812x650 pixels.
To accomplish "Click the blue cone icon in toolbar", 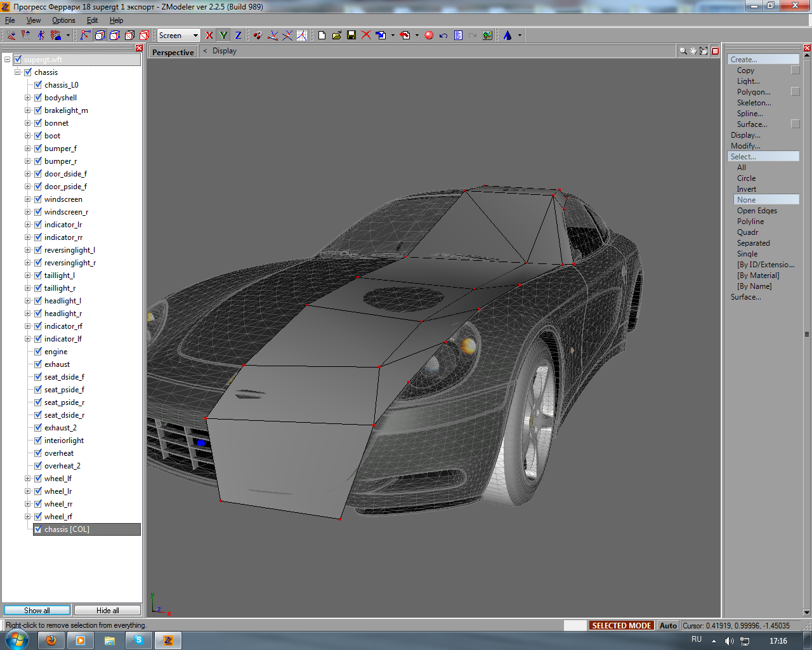I will tap(507, 36).
